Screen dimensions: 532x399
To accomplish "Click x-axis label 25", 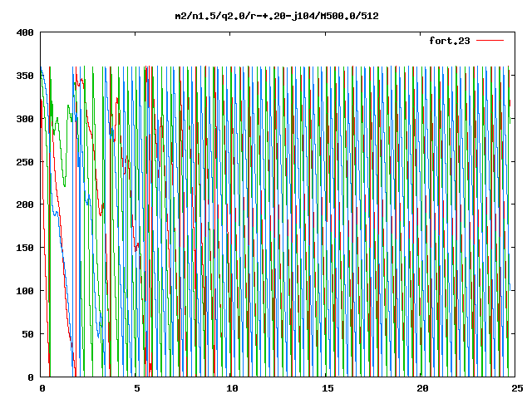I will click(517, 388).
